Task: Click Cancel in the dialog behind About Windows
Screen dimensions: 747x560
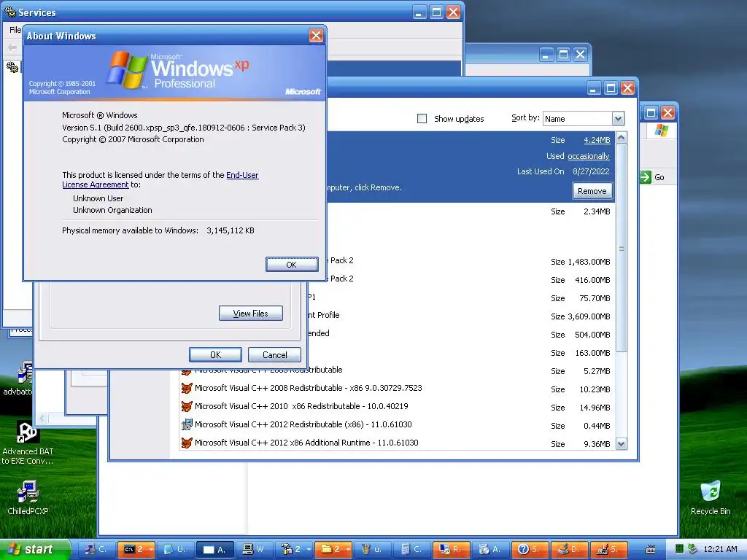Action: (274, 355)
